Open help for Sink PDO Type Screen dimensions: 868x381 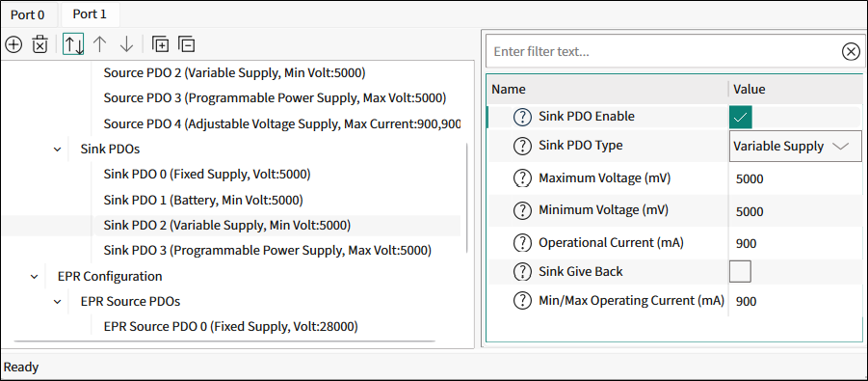522,146
